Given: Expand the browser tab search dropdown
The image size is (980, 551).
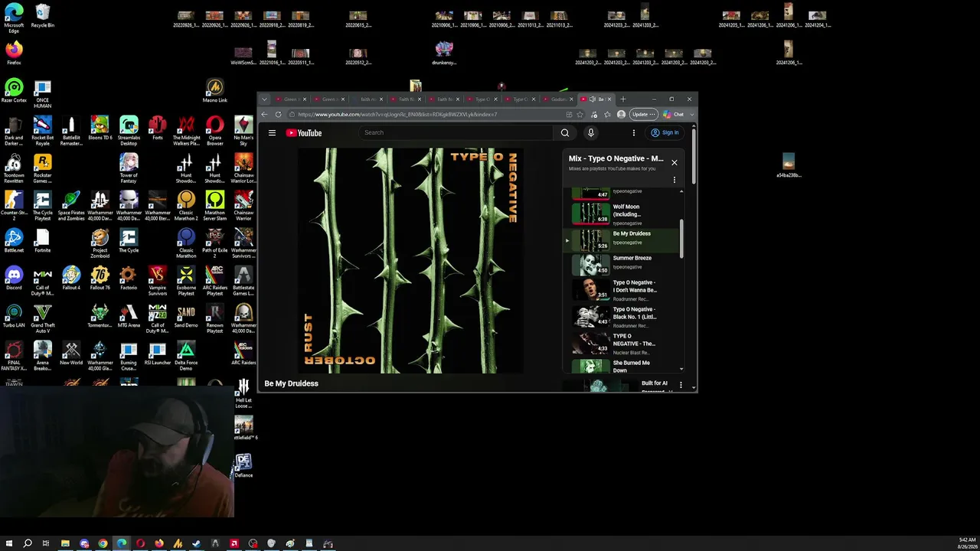Looking at the screenshot, I should (x=264, y=99).
